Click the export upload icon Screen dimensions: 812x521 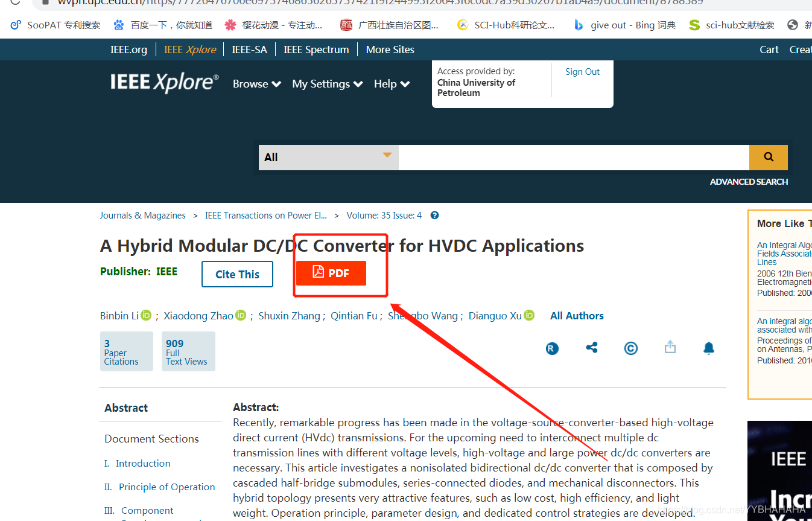[670, 347]
